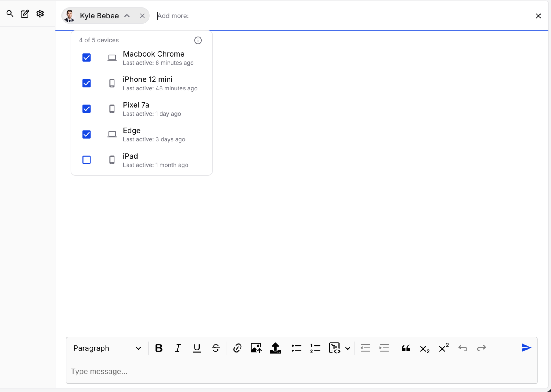Click the iPad tablet device icon

click(112, 160)
